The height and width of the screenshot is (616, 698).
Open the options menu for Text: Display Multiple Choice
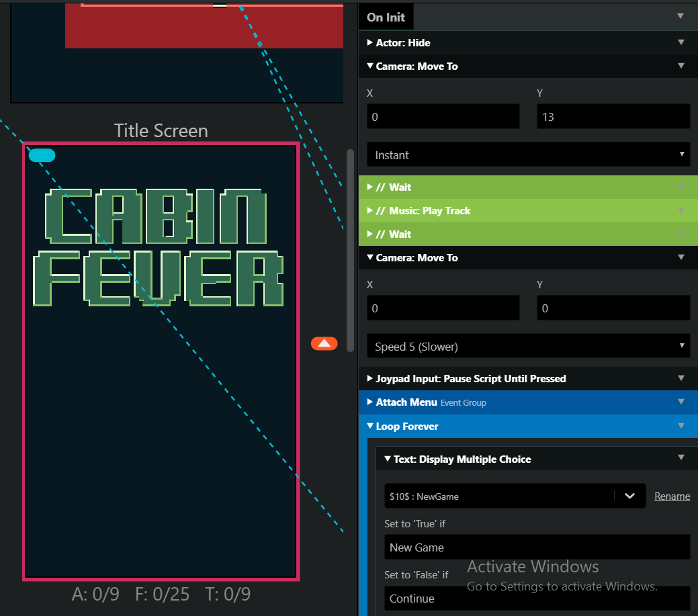(681, 459)
